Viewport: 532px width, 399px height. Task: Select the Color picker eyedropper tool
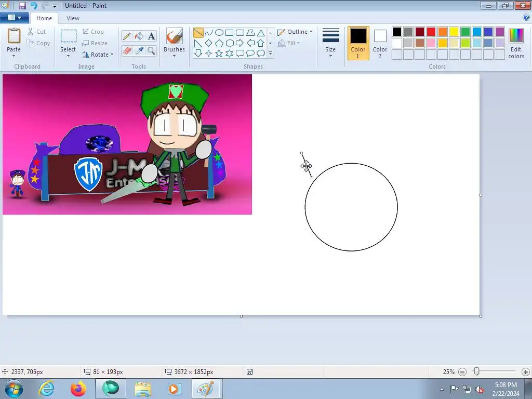click(x=139, y=51)
